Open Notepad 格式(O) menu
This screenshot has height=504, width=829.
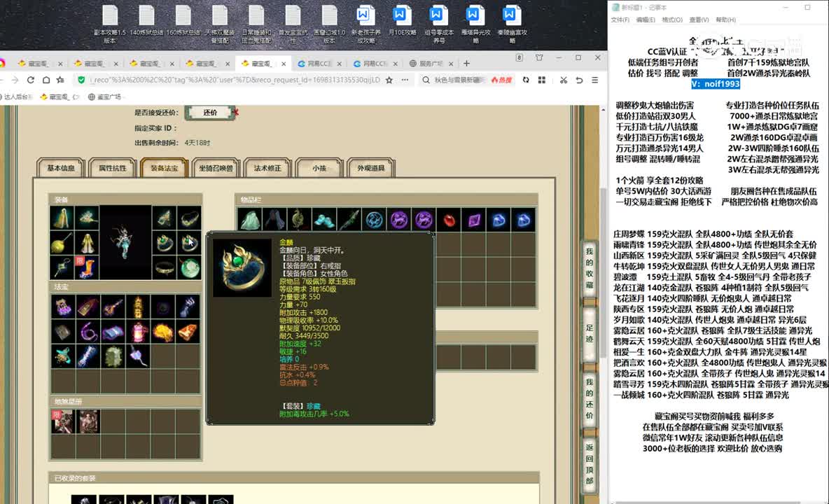pyautogui.click(x=672, y=20)
